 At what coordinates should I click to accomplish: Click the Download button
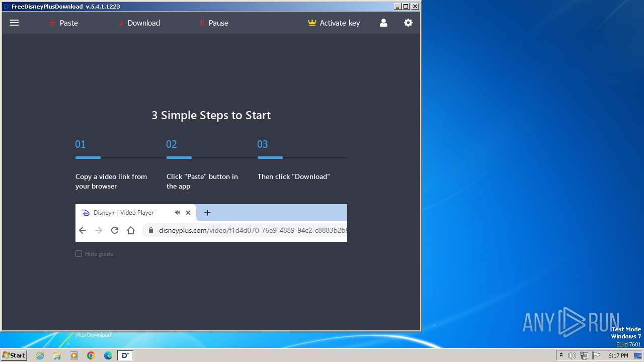coord(139,23)
